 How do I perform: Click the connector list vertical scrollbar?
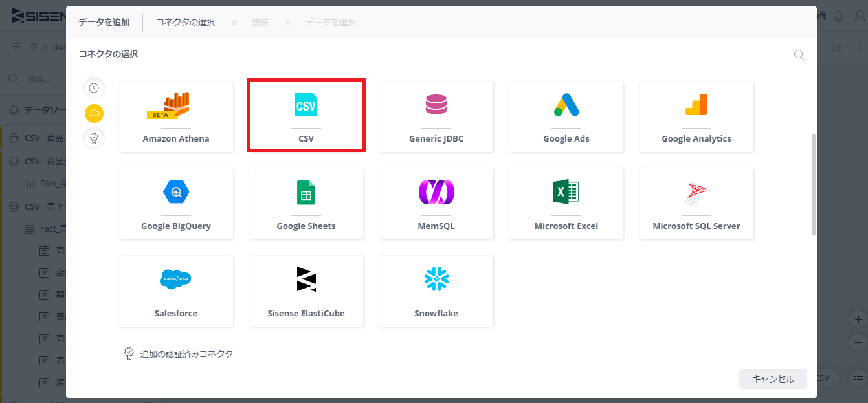tap(813, 184)
